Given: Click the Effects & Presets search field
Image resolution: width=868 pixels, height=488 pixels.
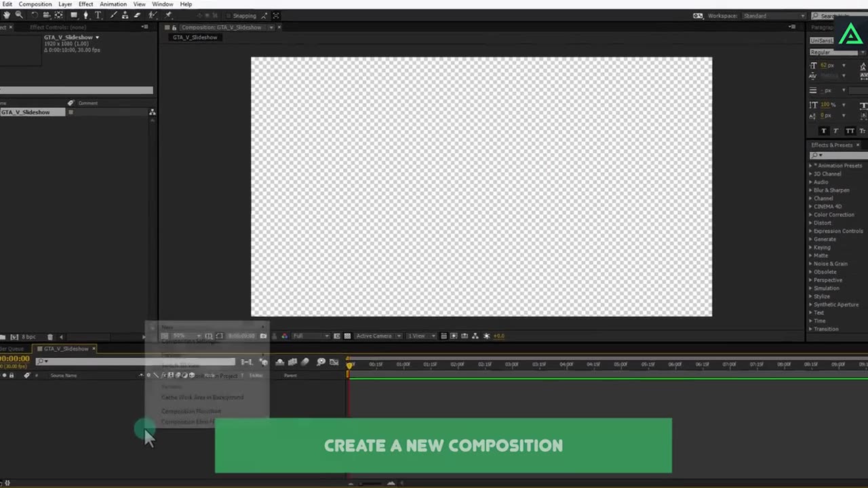Looking at the screenshot, I should [839, 155].
